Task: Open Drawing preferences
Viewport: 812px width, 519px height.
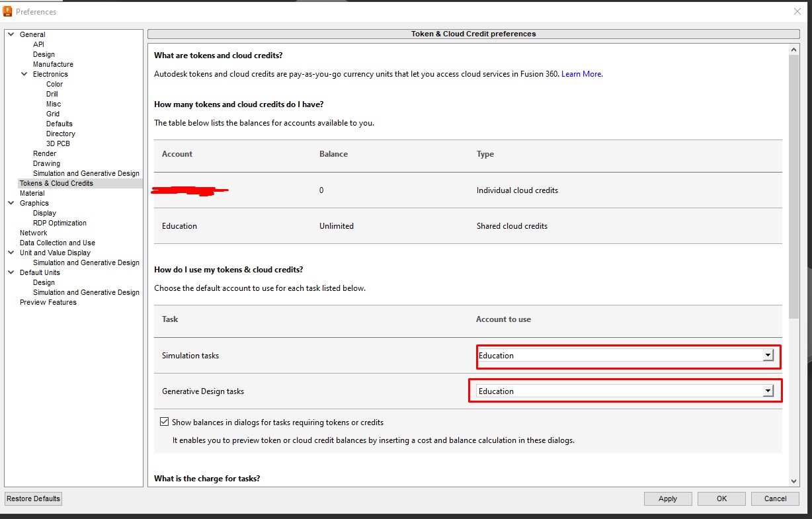Action: pyautogui.click(x=46, y=163)
